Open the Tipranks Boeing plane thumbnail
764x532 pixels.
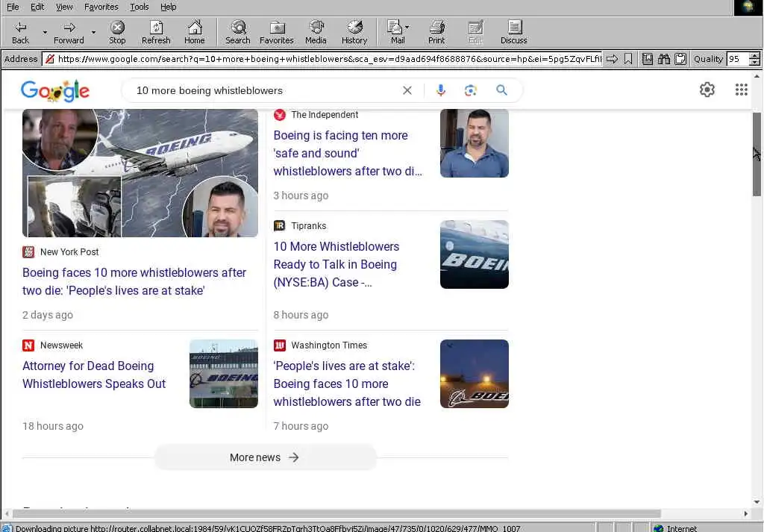click(474, 254)
